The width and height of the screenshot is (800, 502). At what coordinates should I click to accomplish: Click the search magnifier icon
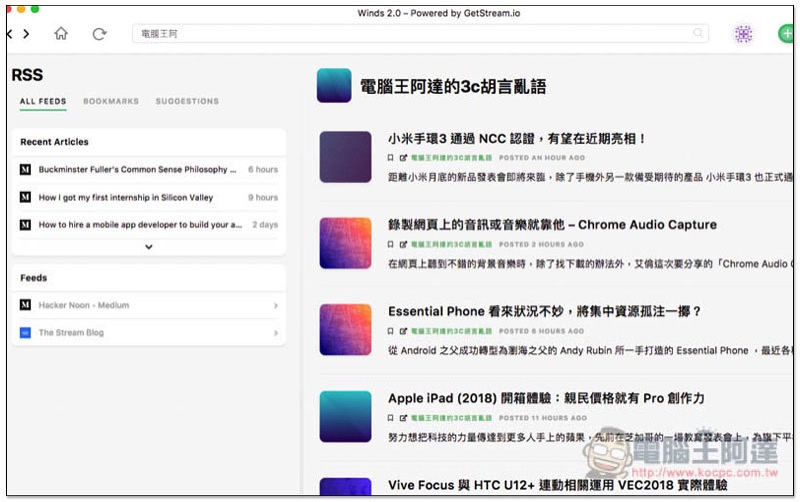pos(697,33)
